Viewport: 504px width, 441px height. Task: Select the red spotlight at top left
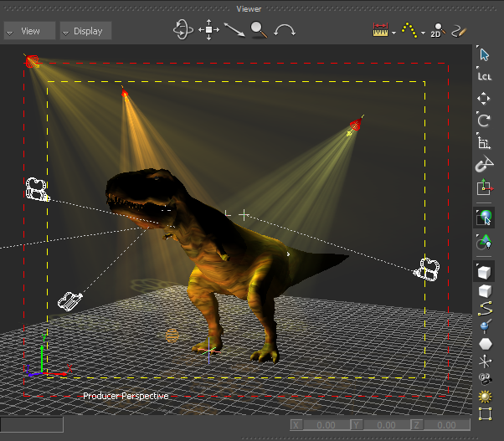pyautogui.click(x=32, y=60)
